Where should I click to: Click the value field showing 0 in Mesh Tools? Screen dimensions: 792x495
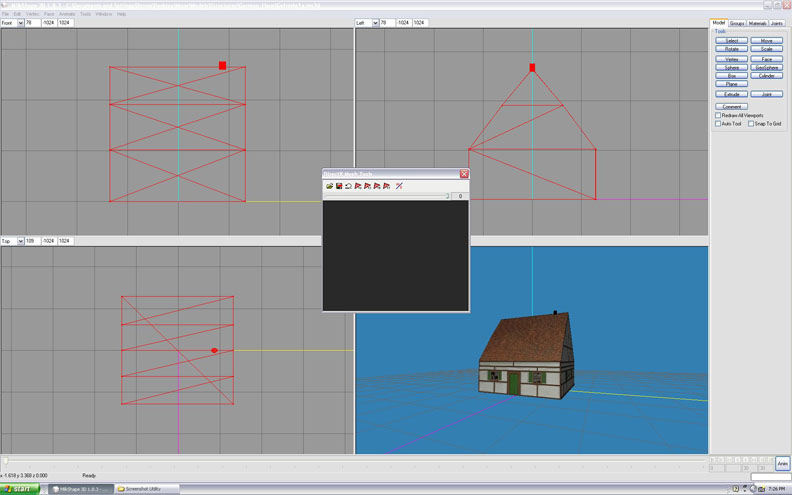[x=460, y=196]
